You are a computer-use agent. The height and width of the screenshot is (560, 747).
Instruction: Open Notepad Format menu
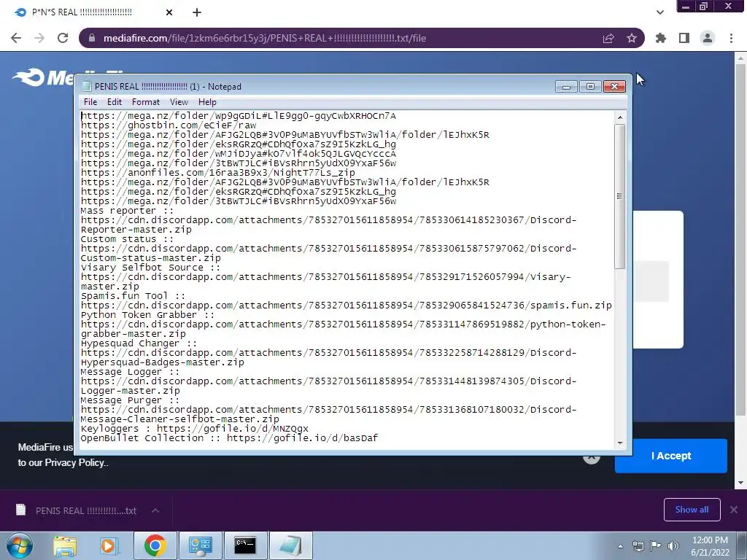(146, 102)
